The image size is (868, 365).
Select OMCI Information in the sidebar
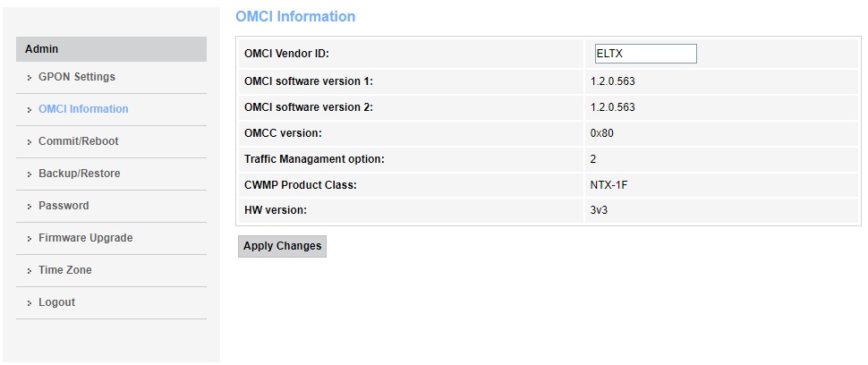83,109
